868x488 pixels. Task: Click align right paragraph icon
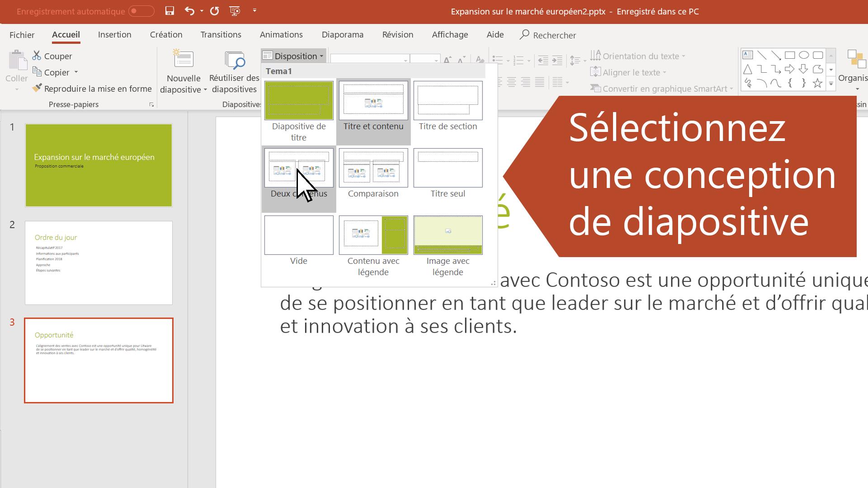[x=525, y=82]
